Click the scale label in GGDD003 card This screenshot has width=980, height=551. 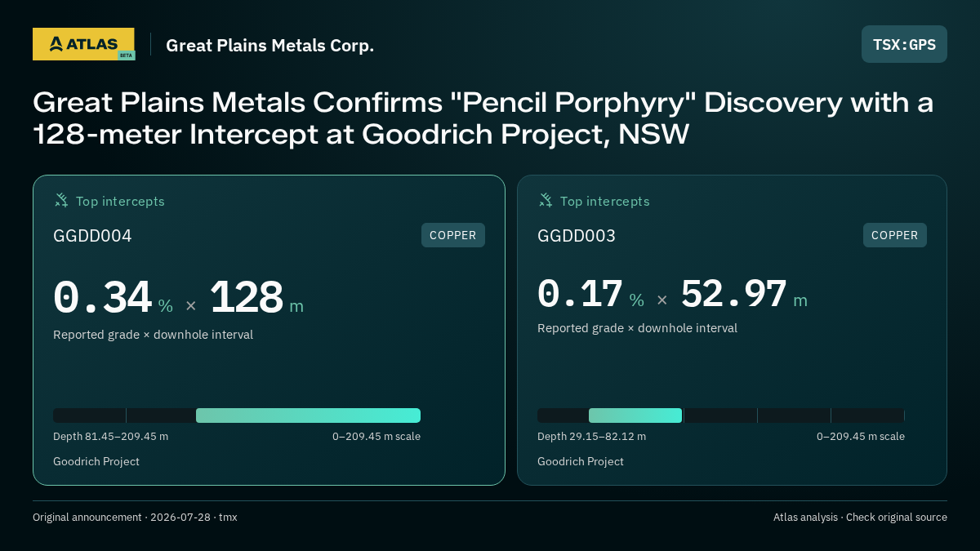point(861,437)
